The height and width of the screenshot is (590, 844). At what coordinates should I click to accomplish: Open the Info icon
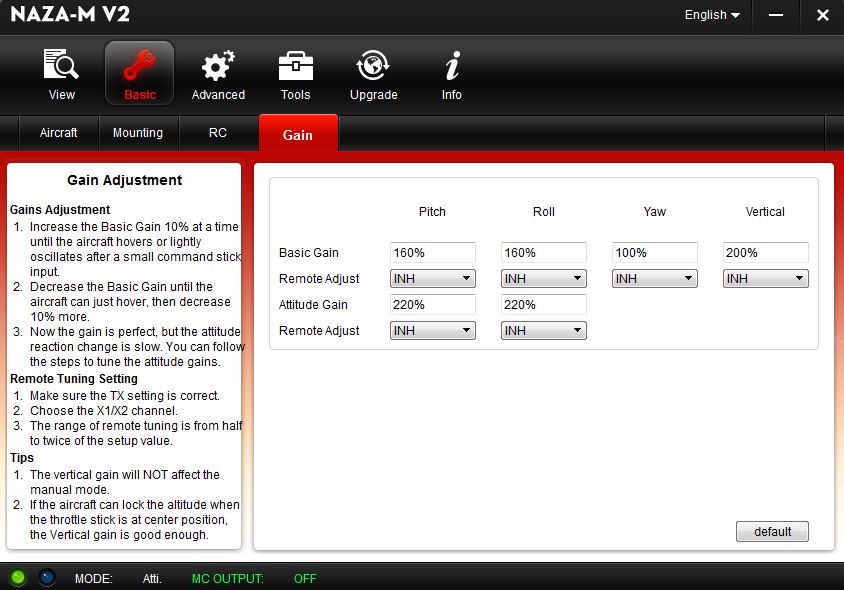click(452, 67)
